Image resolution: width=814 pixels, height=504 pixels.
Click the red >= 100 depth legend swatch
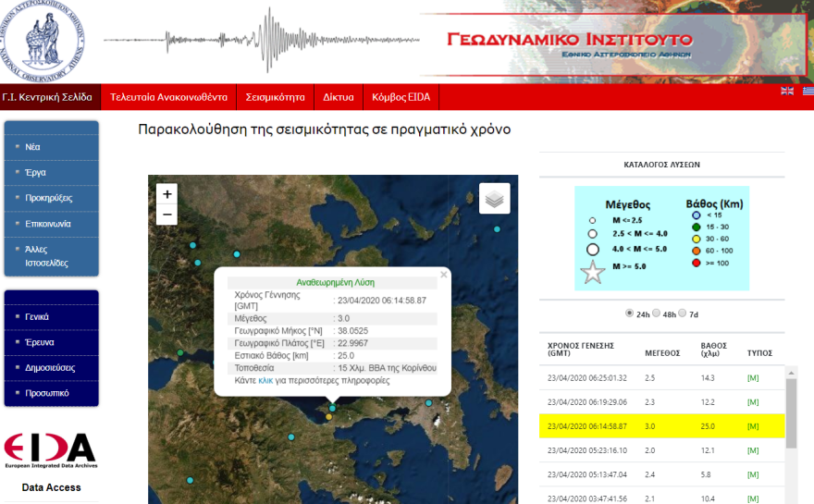pyautogui.click(x=697, y=263)
